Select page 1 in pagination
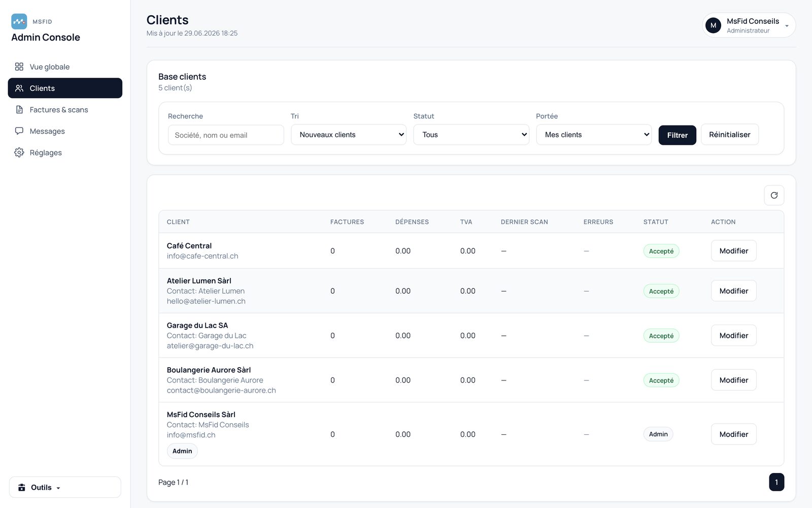Screen dimensions: 812x508 (x=776, y=482)
